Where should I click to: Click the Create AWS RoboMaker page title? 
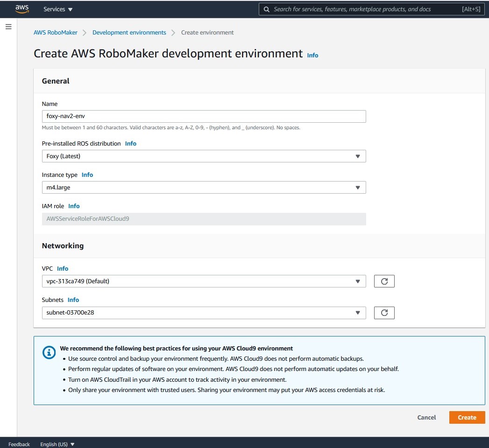tap(168, 54)
